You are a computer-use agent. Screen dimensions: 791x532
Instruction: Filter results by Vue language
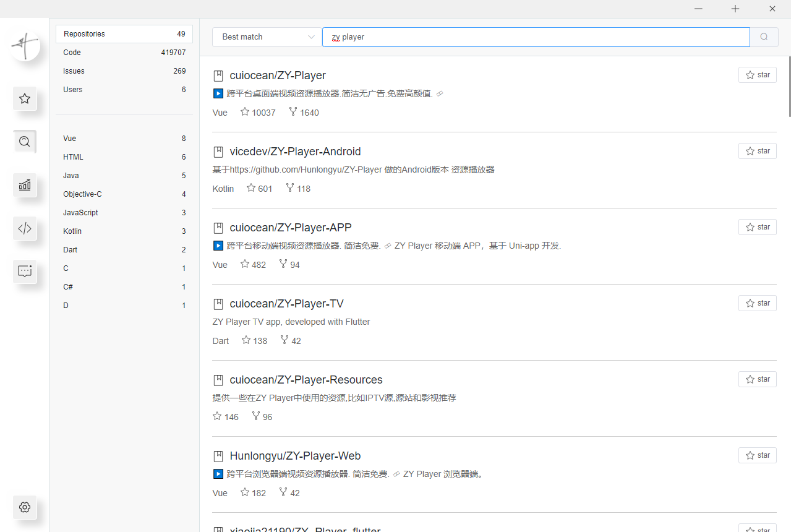coord(124,139)
